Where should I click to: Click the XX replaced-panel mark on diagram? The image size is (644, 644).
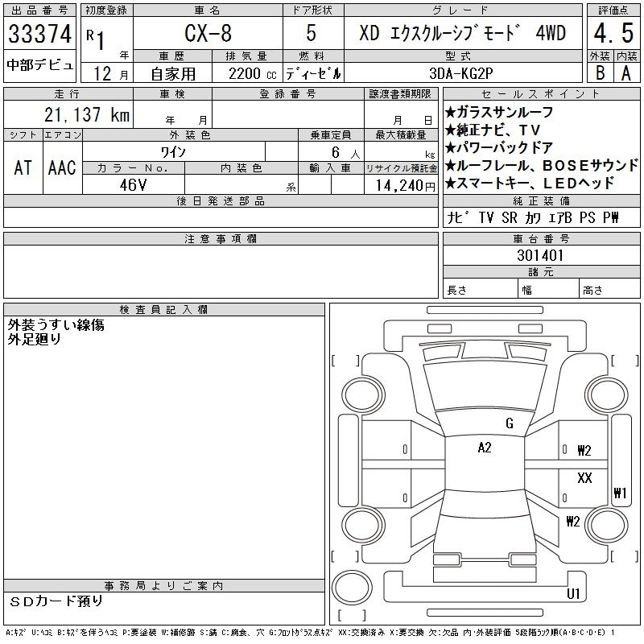point(584,478)
